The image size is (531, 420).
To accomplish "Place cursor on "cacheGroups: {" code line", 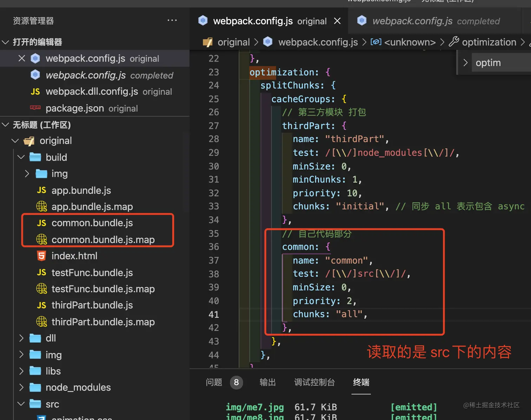I will tap(309, 99).
